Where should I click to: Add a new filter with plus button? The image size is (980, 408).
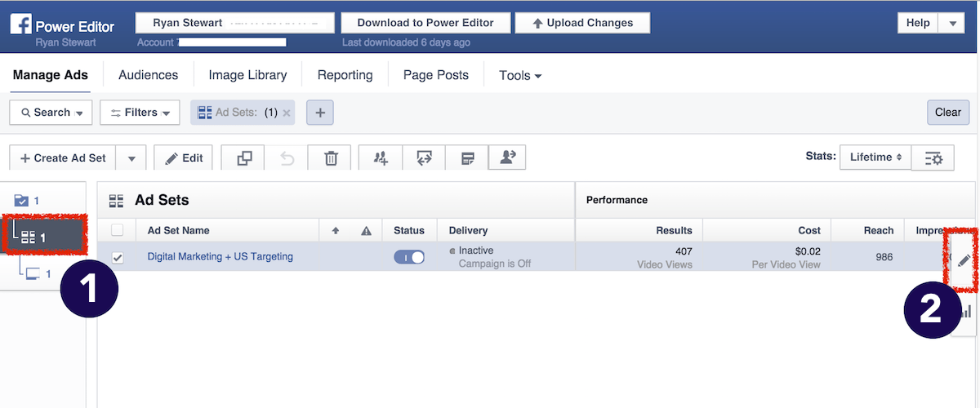(x=320, y=113)
